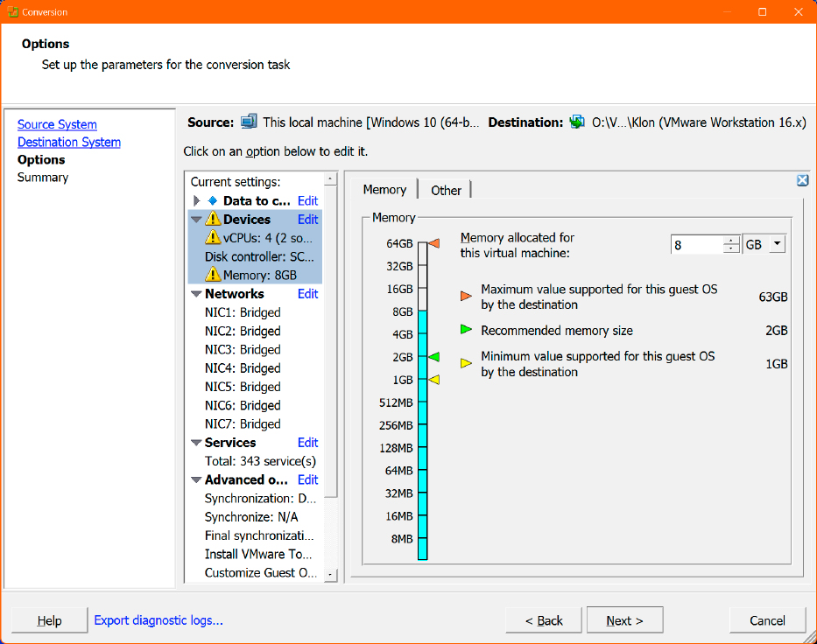Screen dimensions: 817x644
Task: Click the orange maximum marker on the memory scale
Action: pyautogui.click(x=433, y=243)
